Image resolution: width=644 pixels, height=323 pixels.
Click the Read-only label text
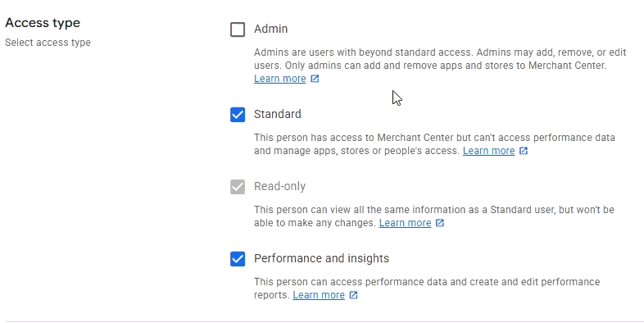click(x=279, y=186)
